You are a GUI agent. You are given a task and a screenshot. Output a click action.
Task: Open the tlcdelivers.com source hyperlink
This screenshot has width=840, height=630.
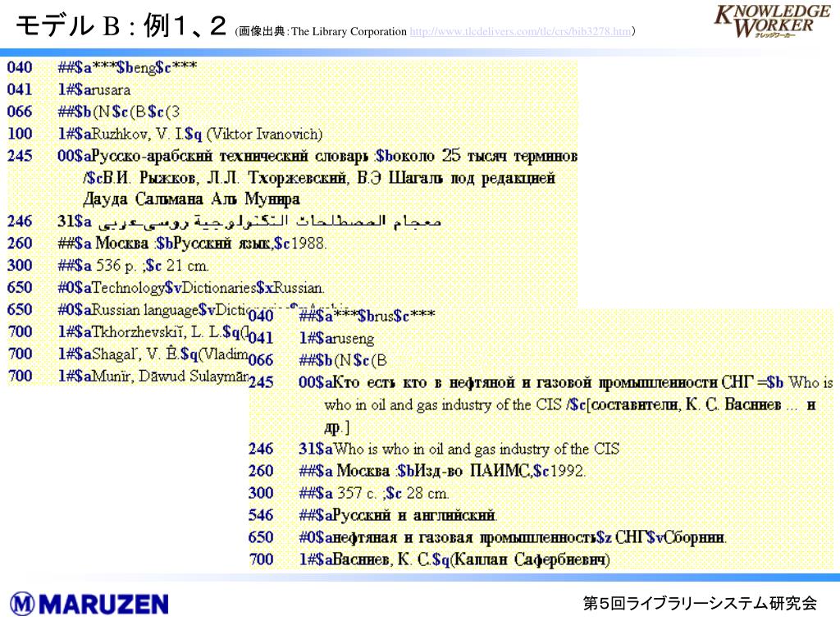tap(520, 32)
